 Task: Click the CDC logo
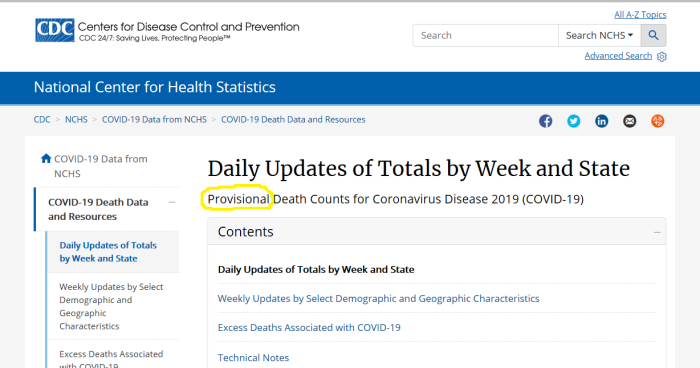pos(55,30)
